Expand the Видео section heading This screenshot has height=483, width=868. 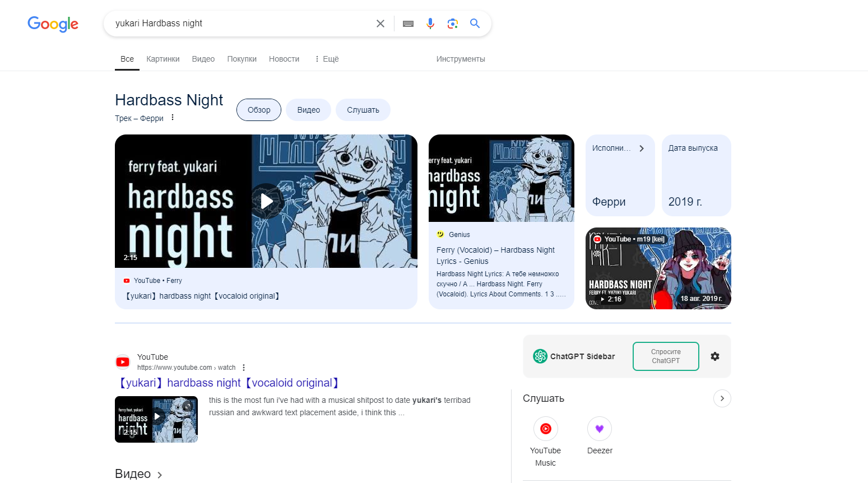pyautogui.click(x=138, y=474)
